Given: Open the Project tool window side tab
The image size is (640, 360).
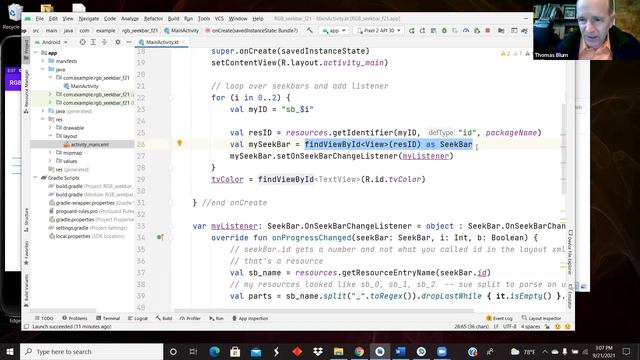Looking at the screenshot, I should tap(27, 51).
